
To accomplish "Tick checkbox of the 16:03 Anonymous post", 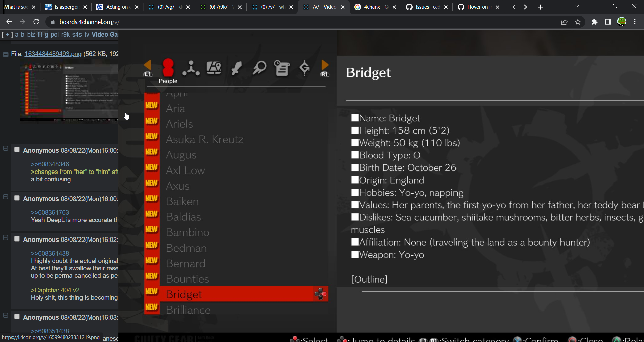I will coord(17,317).
